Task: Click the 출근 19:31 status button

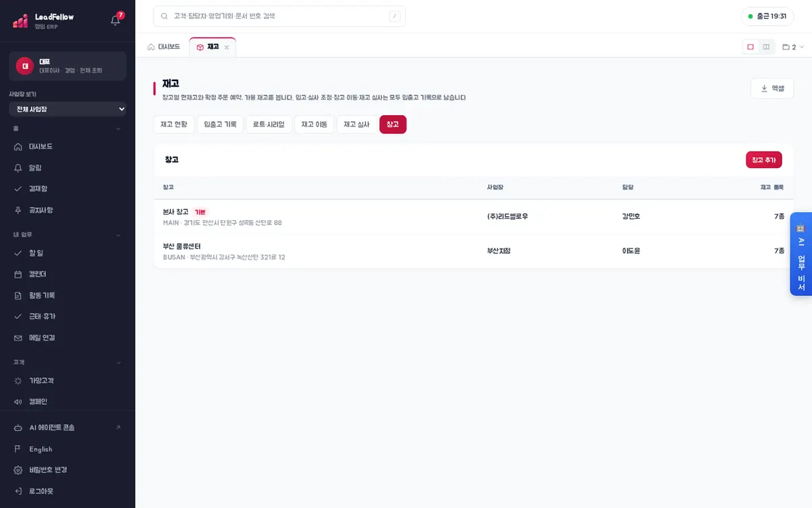Action: tap(767, 16)
